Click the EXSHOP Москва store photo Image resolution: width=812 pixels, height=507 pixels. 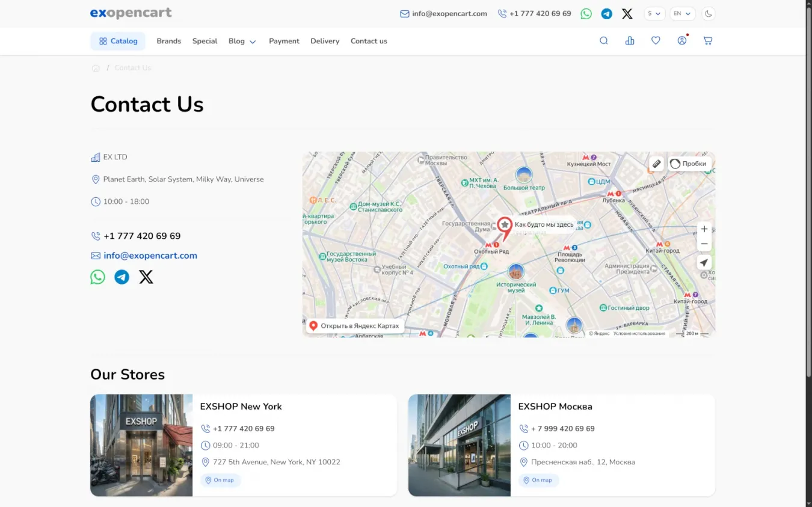click(x=459, y=445)
